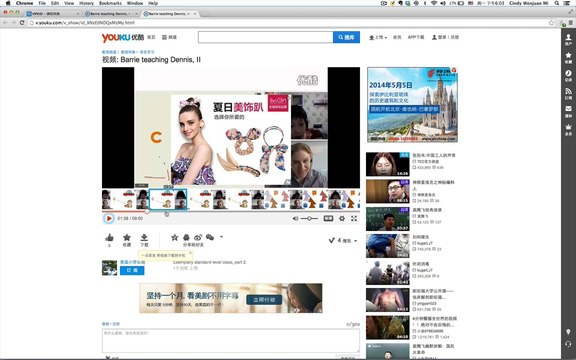Click the last breadcrumb link above title

[147, 52]
